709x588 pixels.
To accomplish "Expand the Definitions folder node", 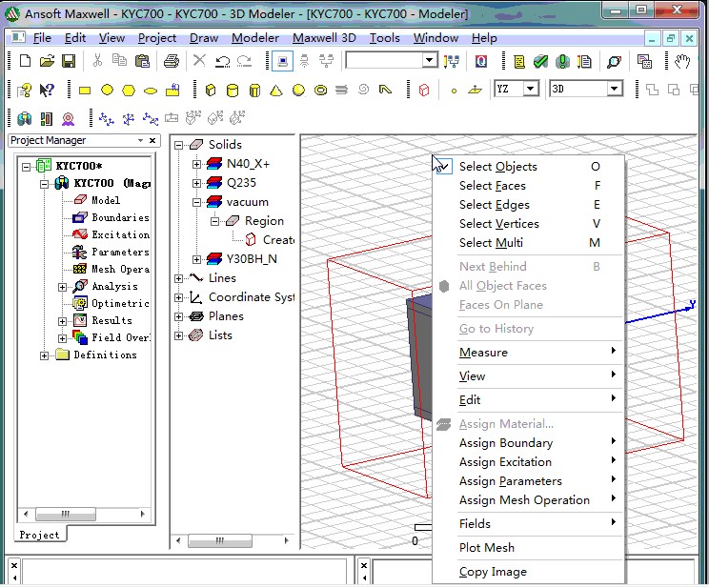I will [x=44, y=355].
